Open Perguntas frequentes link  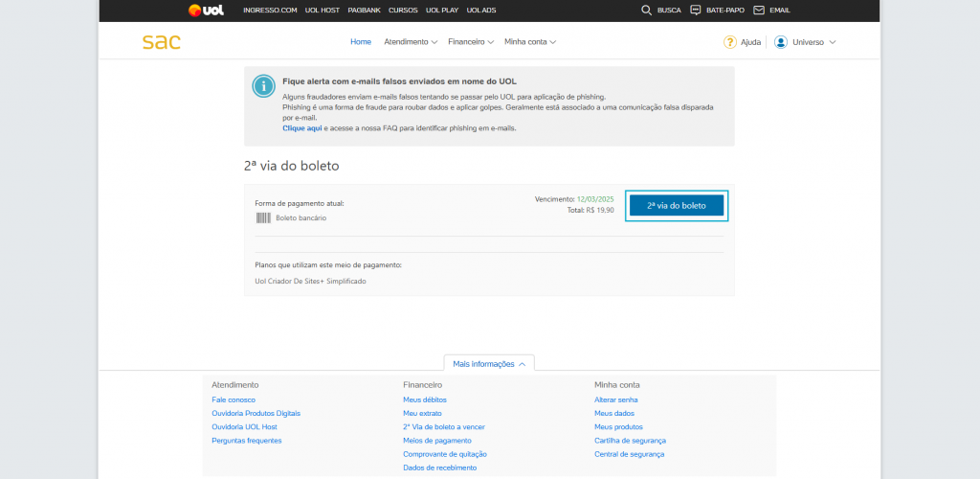tap(247, 441)
